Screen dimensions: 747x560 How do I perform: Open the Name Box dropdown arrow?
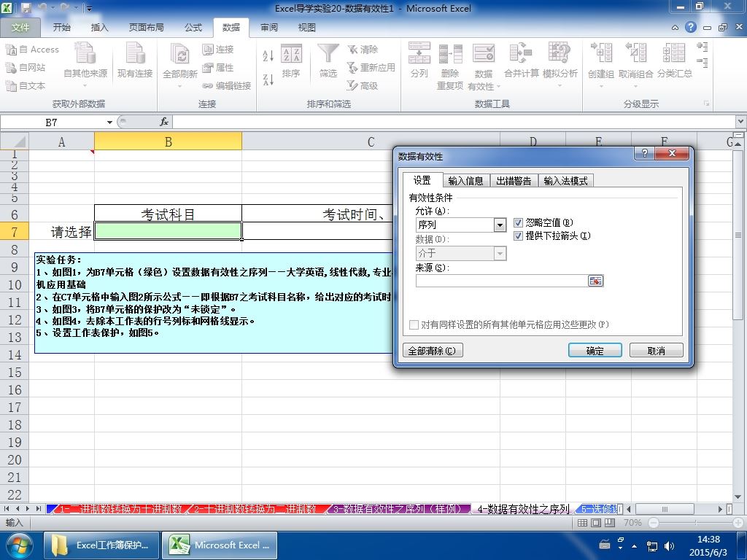point(109,122)
